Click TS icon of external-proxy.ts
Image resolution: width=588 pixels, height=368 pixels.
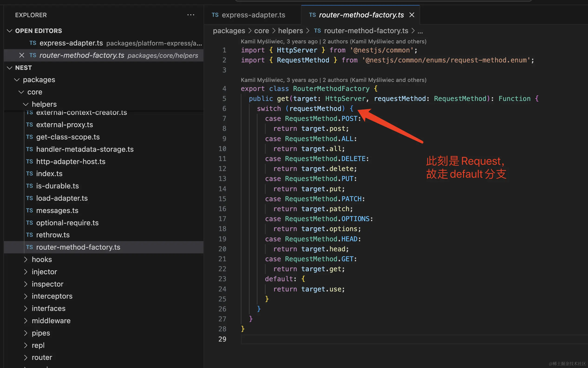[x=29, y=125]
